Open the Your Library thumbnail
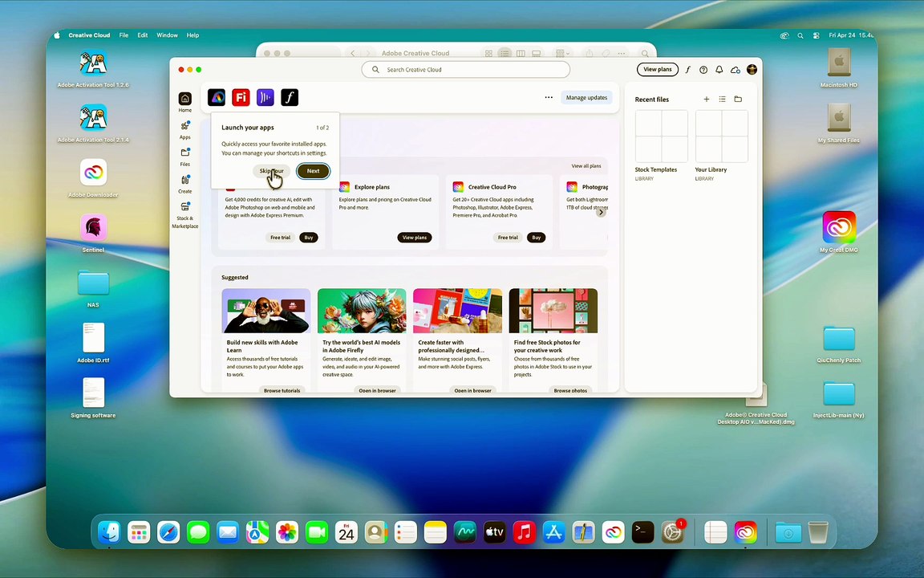Image resolution: width=924 pixels, height=578 pixels. coord(721,136)
